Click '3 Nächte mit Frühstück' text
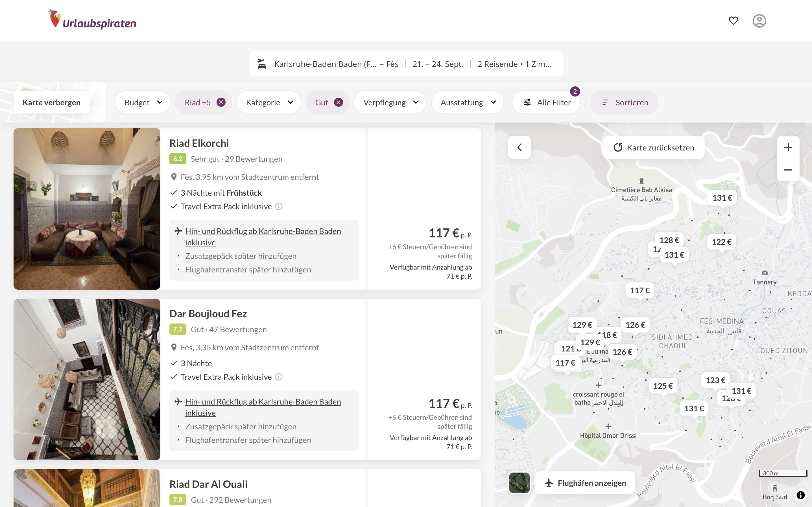This screenshot has height=507, width=812. (221, 193)
